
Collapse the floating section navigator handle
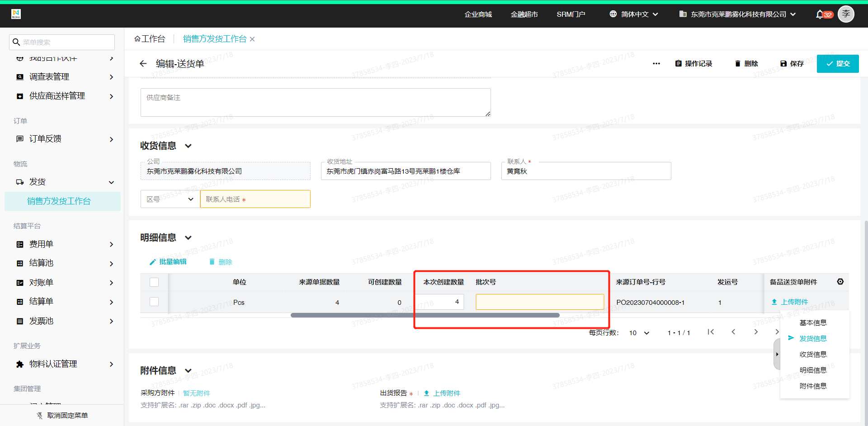(777, 354)
